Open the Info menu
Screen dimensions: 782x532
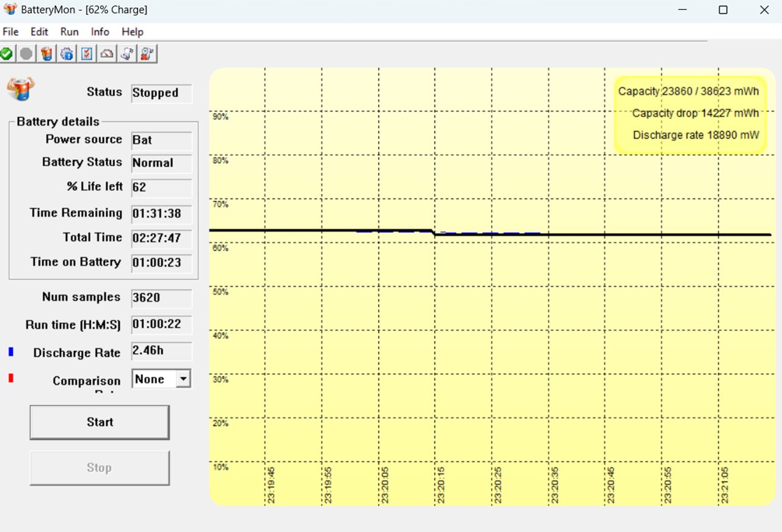[100, 32]
